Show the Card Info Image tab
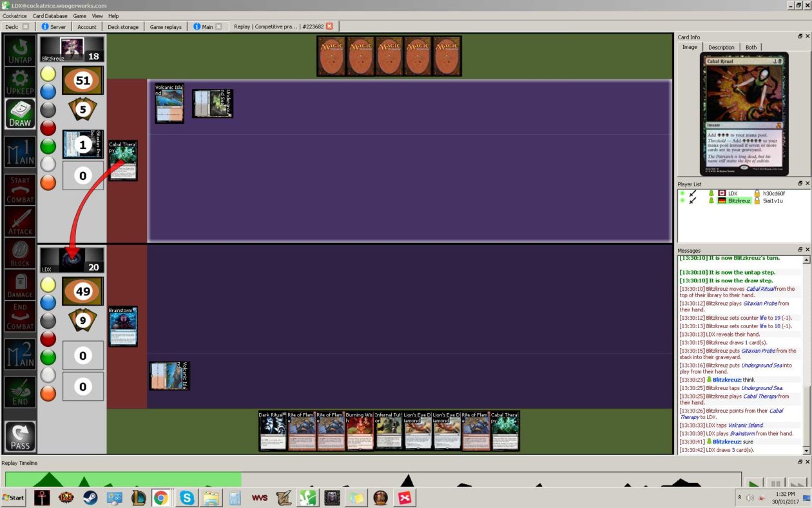The height and width of the screenshot is (508, 812). tap(690, 47)
